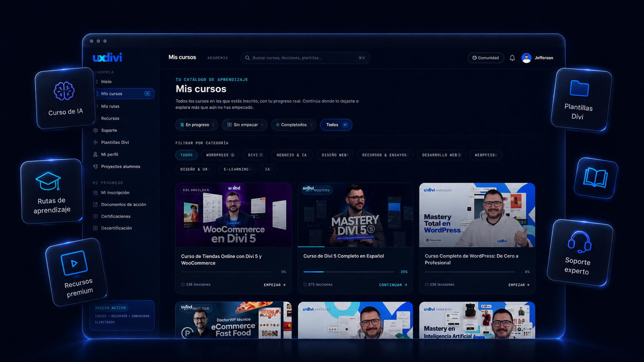644x362 pixels.
Task: Open the Curso de IA brain card
Action: click(65, 99)
